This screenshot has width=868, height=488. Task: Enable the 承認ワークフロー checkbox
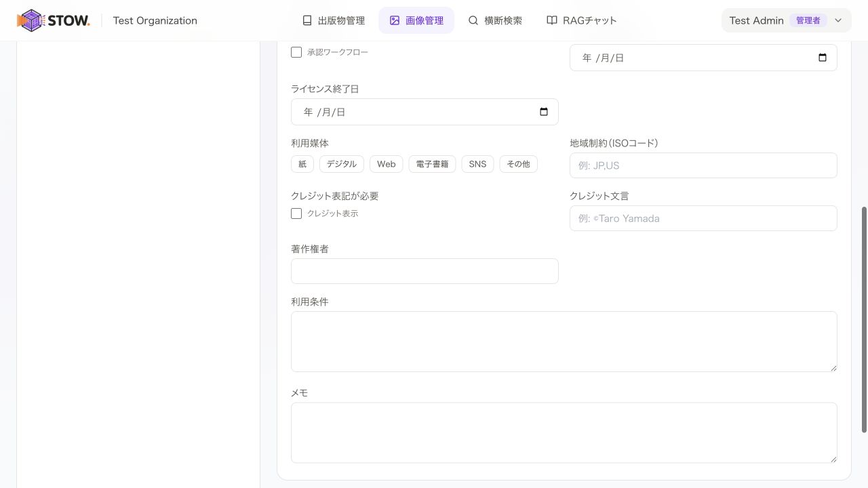point(296,52)
